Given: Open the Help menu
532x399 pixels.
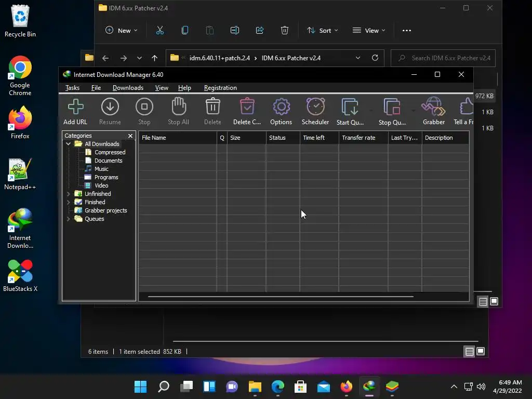Looking at the screenshot, I should [184, 88].
